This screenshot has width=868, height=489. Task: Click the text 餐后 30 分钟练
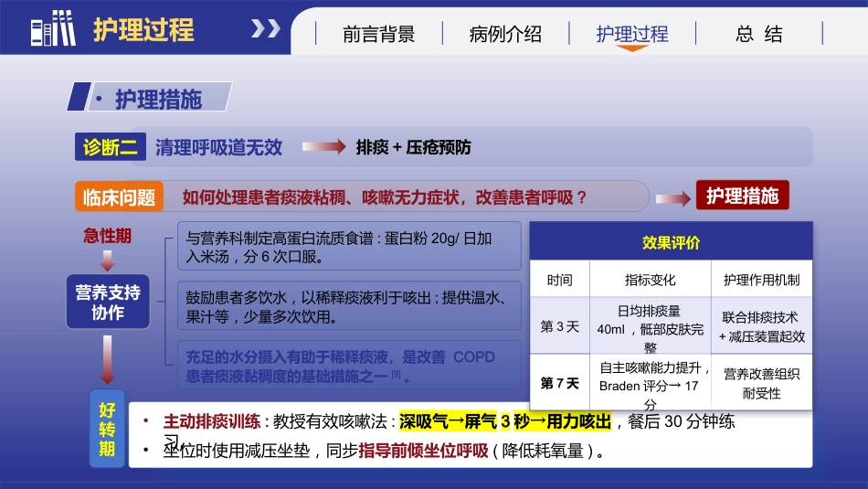coord(682,421)
